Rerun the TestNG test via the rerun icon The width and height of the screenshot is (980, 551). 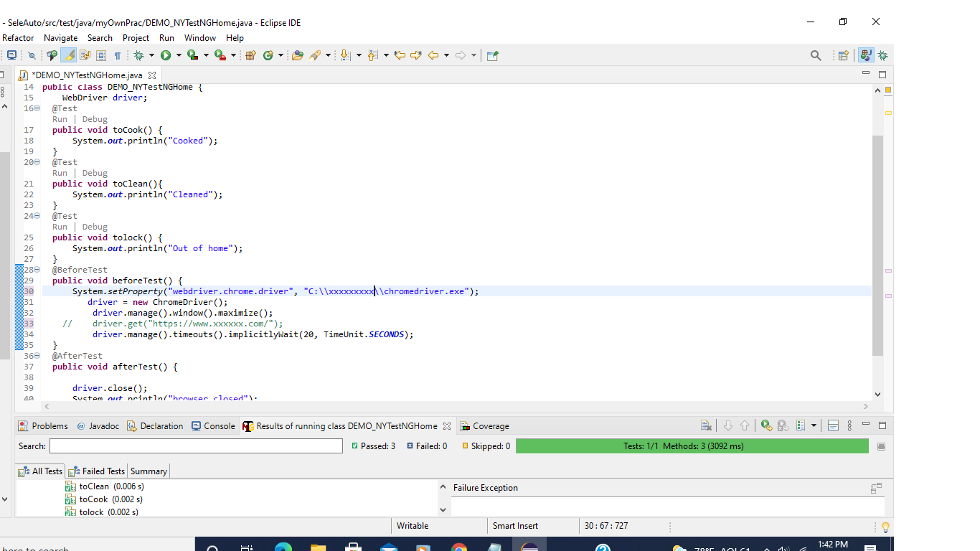(765, 425)
